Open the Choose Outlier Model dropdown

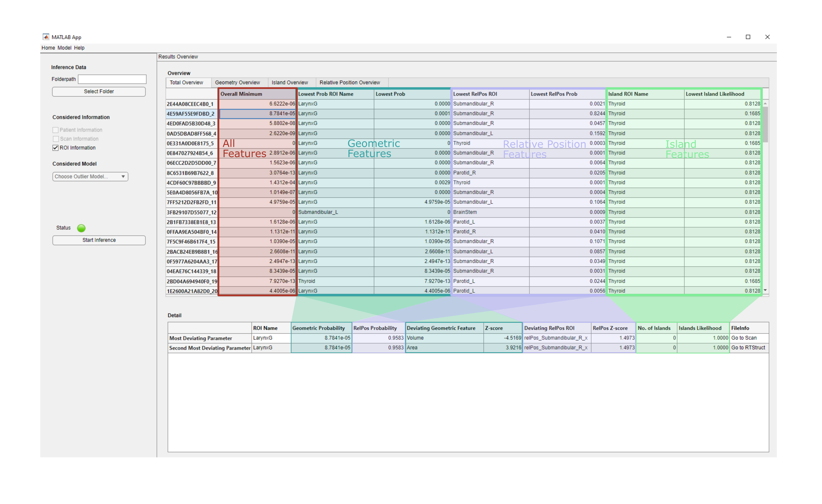click(x=90, y=176)
